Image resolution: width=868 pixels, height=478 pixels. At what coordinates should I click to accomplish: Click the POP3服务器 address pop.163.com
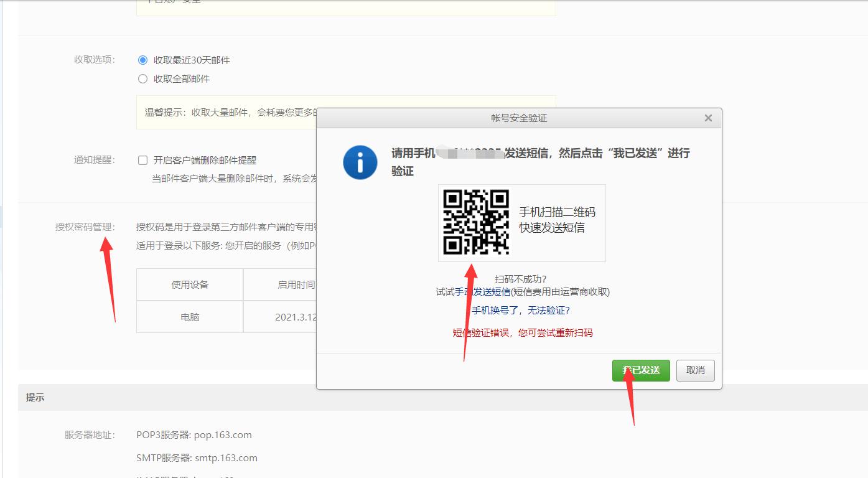point(195,434)
